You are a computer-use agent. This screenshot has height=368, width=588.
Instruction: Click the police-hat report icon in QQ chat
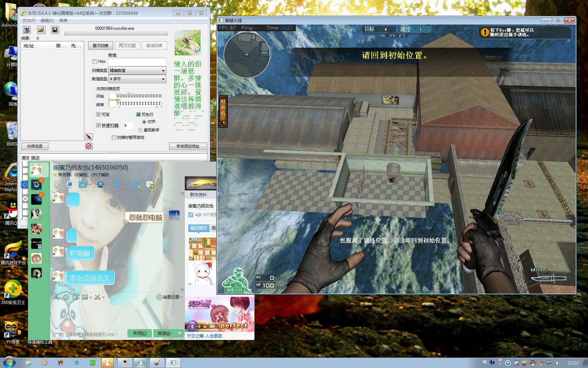tap(100, 184)
